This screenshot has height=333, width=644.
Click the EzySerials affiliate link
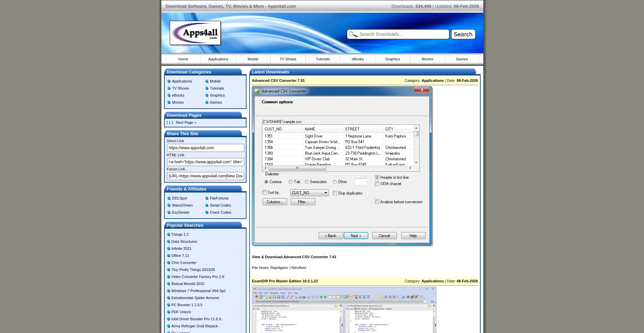click(181, 212)
